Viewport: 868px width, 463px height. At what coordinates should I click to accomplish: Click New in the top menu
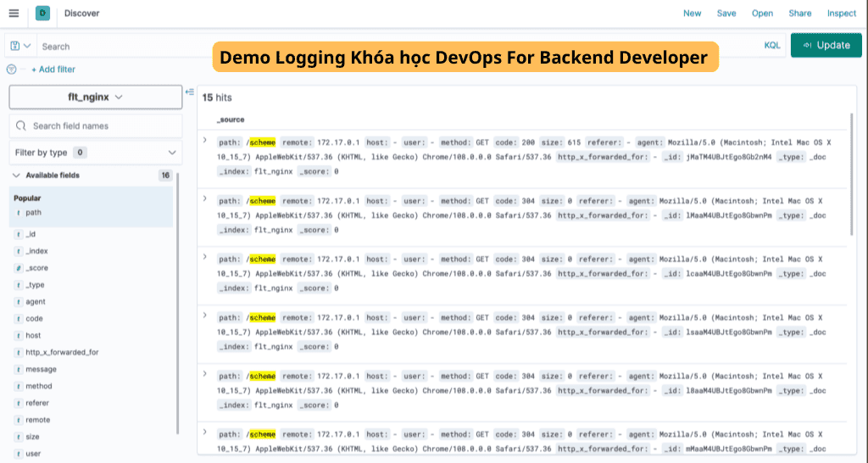pyautogui.click(x=692, y=14)
